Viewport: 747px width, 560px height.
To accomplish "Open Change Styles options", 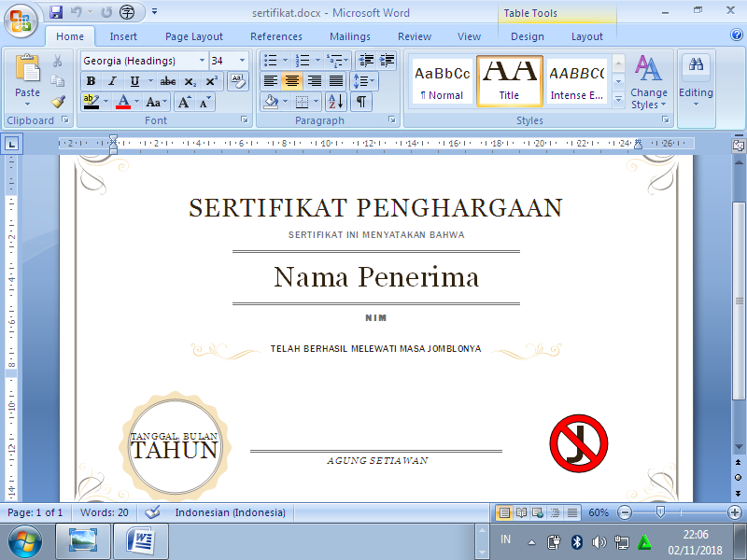I will tap(649, 84).
